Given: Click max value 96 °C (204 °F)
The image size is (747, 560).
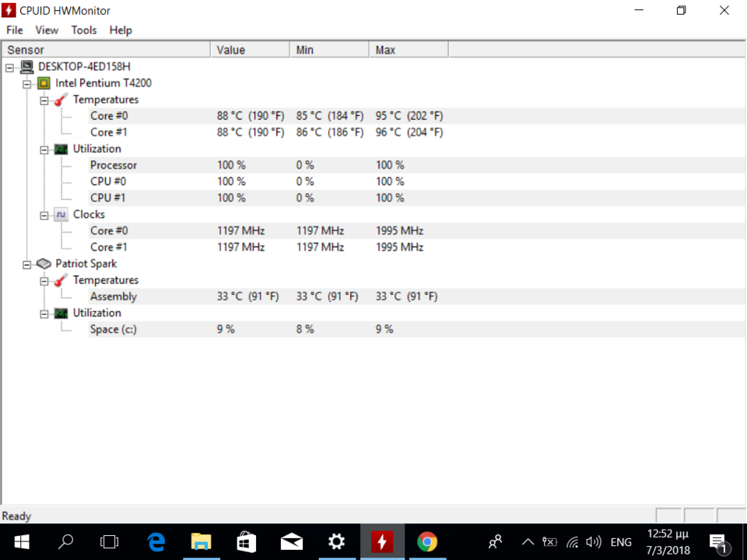Looking at the screenshot, I should 409,132.
